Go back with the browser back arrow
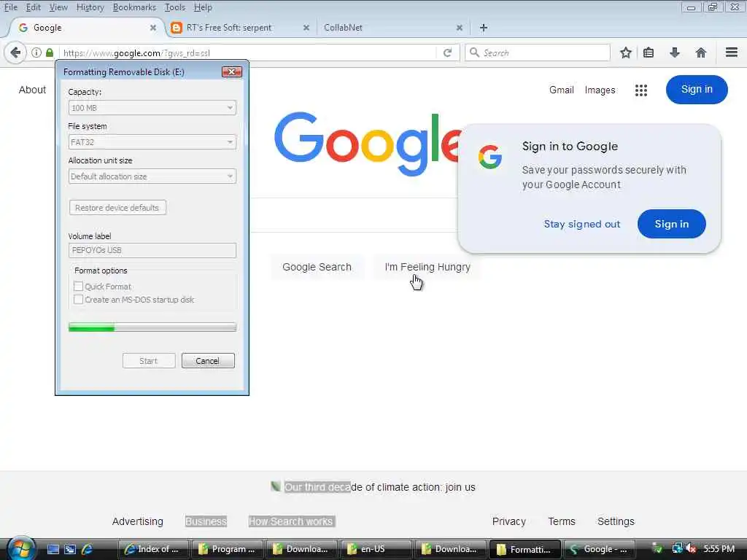The image size is (747, 560). pyautogui.click(x=15, y=52)
